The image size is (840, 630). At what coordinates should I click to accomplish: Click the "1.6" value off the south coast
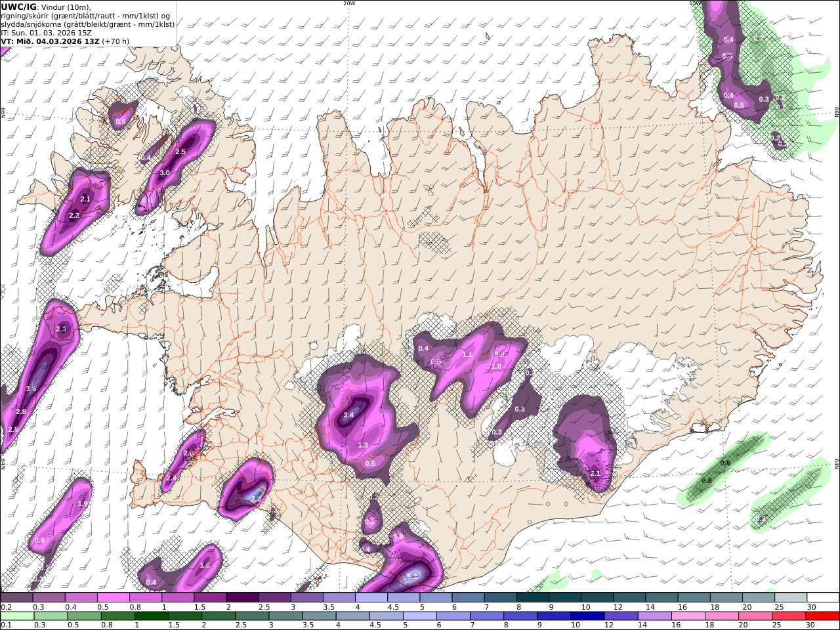[205, 566]
